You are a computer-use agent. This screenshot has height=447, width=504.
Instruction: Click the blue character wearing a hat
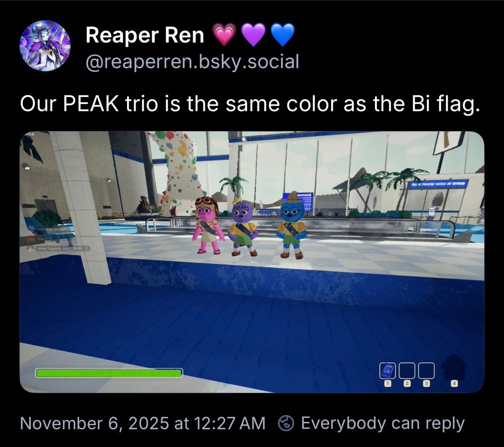(x=291, y=226)
